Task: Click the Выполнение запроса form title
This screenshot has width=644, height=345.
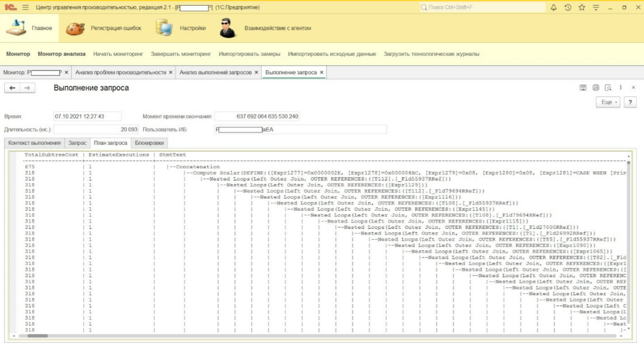Action: pyautogui.click(x=91, y=88)
